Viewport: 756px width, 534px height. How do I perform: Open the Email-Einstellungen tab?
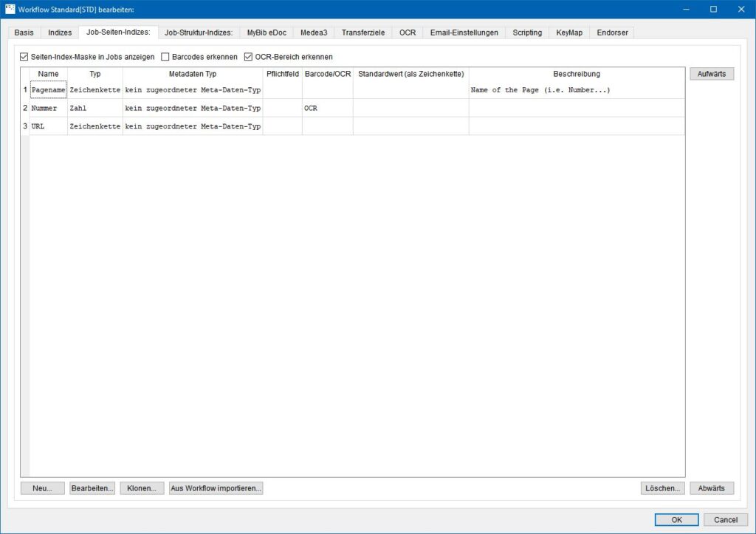[x=464, y=32]
